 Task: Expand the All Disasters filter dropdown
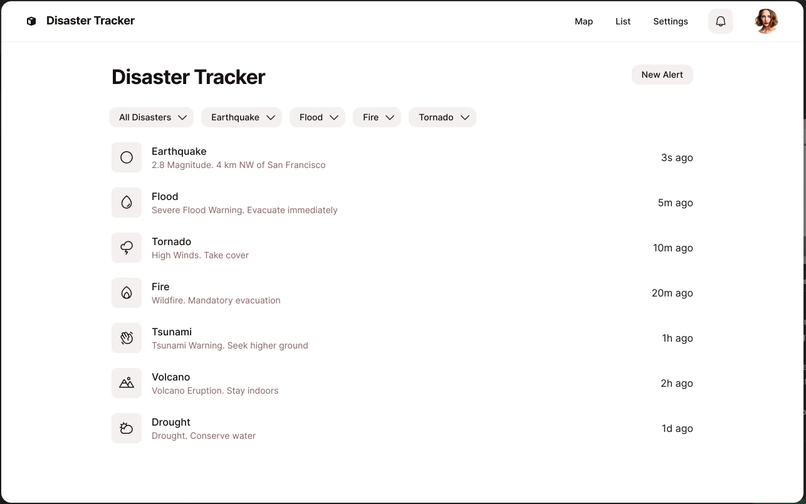(151, 117)
